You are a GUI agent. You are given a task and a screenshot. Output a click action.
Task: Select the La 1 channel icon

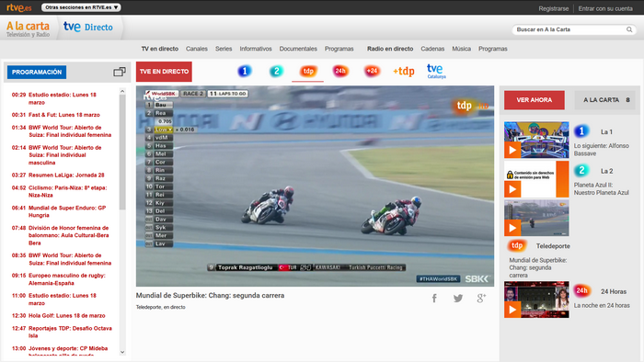pyautogui.click(x=245, y=72)
